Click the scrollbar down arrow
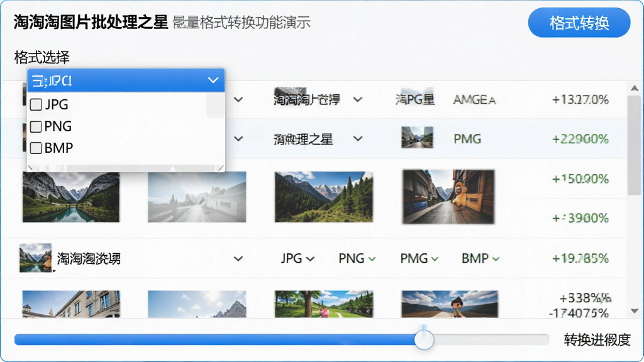Screen dimensions: 644x362 [x=635, y=311]
